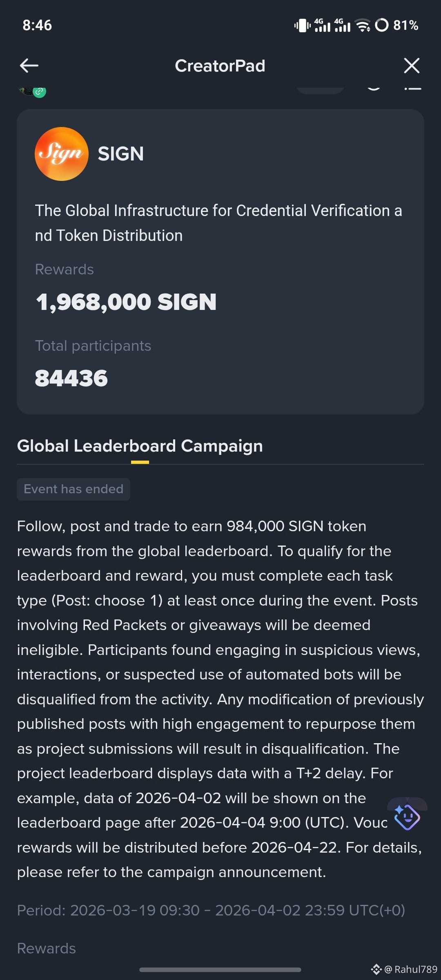Tap the Binance logo beside Rahul789

pyautogui.click(x=376, y=969)
